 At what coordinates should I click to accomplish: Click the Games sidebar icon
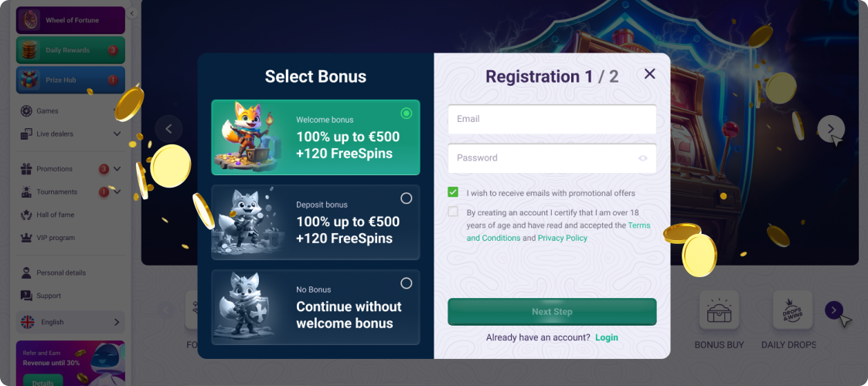pos(26,111)
